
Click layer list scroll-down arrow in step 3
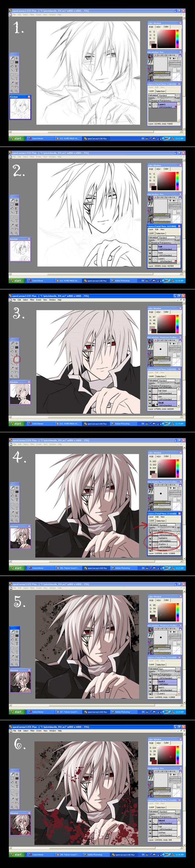click(179, 405)
